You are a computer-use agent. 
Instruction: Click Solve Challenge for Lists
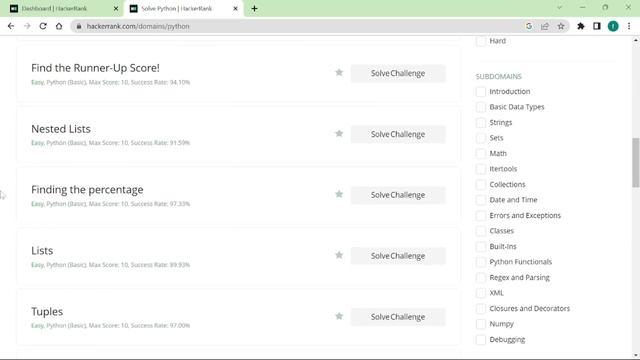pos(398,256)
